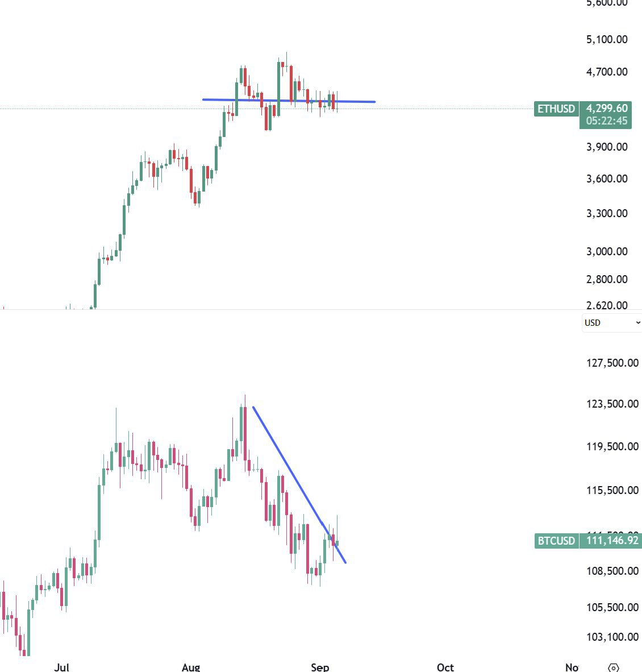Click the pane divider between ETH and BTC charts
This screenshot has height=672, width=642.
pos(284,309)
